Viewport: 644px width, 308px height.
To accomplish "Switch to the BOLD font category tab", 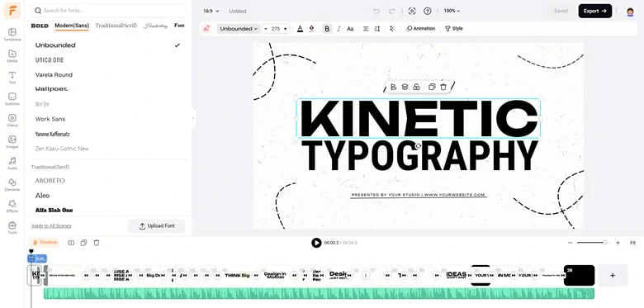I will tap(40, 26).
